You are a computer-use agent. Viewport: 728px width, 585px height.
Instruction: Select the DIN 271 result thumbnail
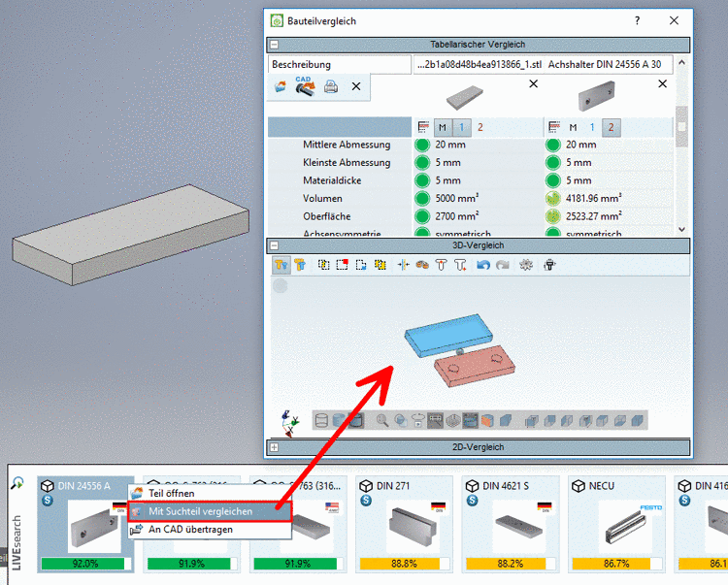(x=413, y=526)
